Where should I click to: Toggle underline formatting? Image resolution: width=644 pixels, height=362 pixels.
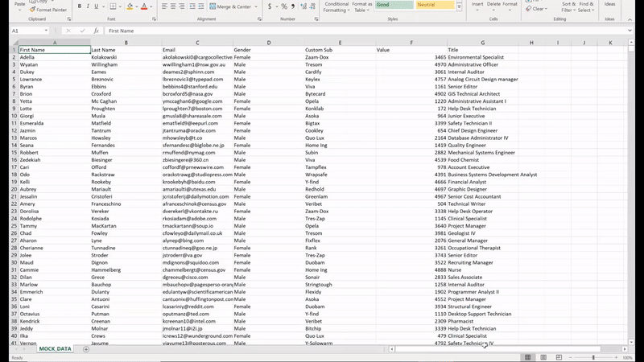click(96, 6)
